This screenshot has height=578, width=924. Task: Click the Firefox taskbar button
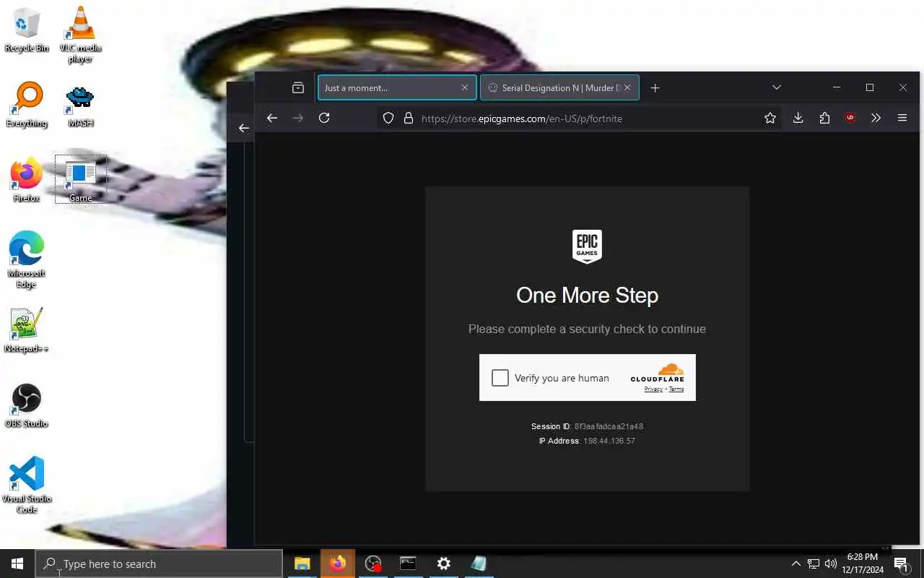(338, 564)
